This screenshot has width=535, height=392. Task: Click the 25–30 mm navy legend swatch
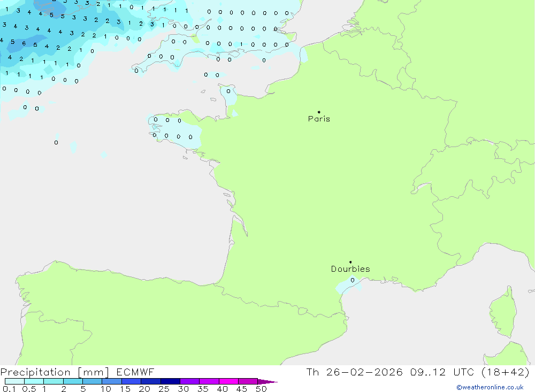point(170,381)
